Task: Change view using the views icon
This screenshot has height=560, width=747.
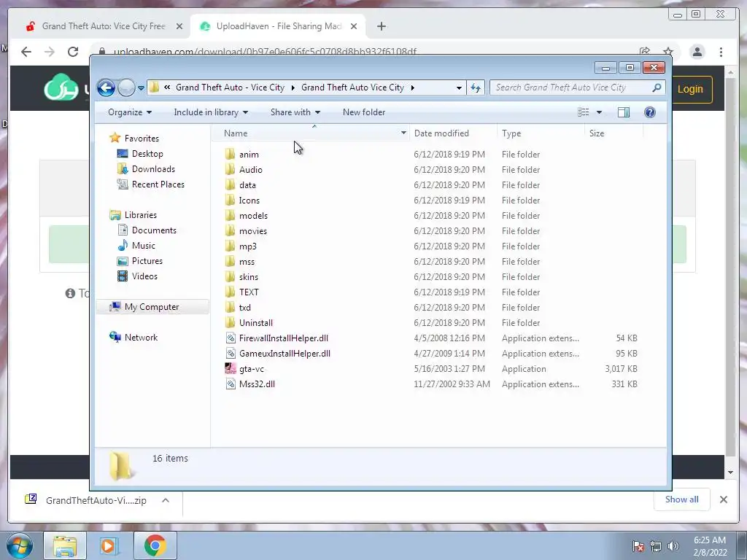Action: 583,112
